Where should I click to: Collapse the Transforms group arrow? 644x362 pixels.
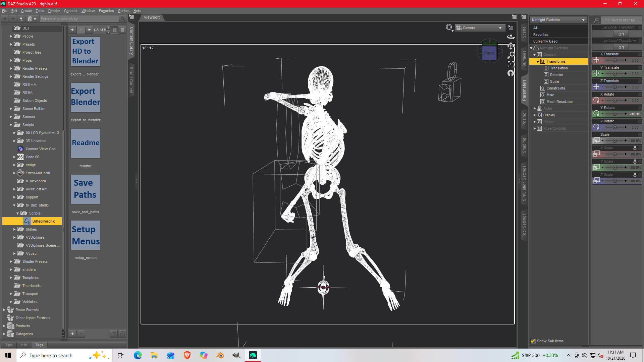tap(538, 61)
